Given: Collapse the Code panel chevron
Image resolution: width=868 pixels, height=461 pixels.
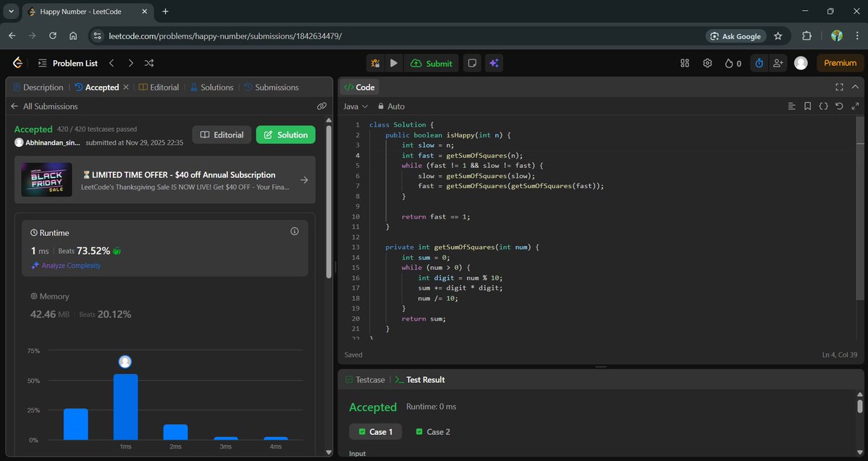Looking at the screenshot, I should click(x=855, y=87).
